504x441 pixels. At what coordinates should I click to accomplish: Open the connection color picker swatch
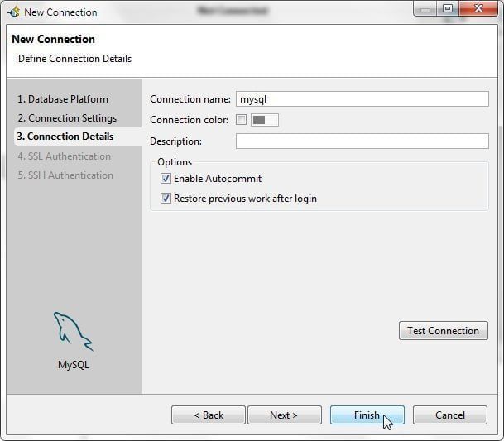tap(265, 120)
